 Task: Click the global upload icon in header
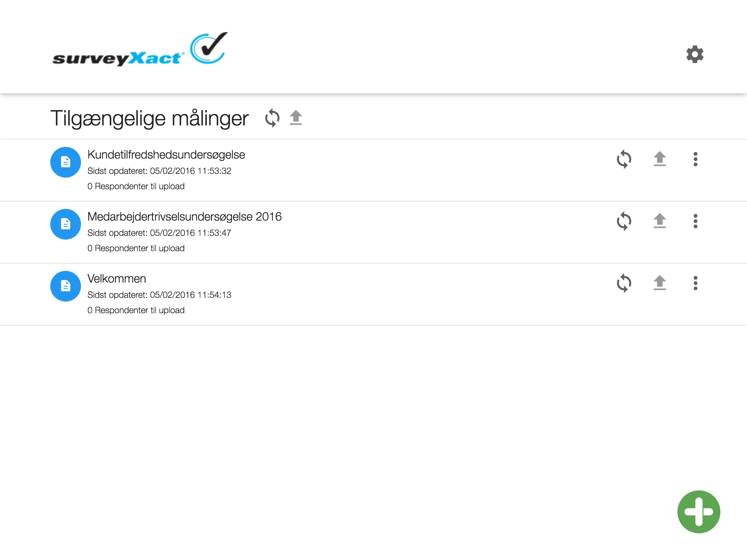[x=296, y=116]
